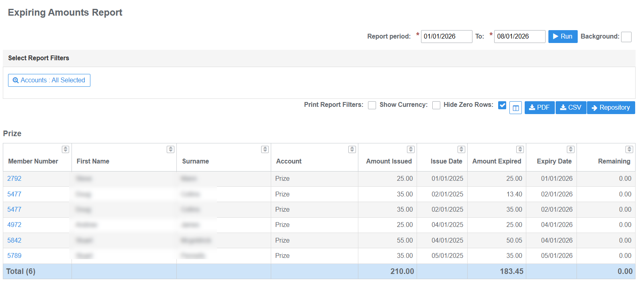Sort by Member Number column
The width and height of the screenshot is (644, 284).
(x=65, y=149)
